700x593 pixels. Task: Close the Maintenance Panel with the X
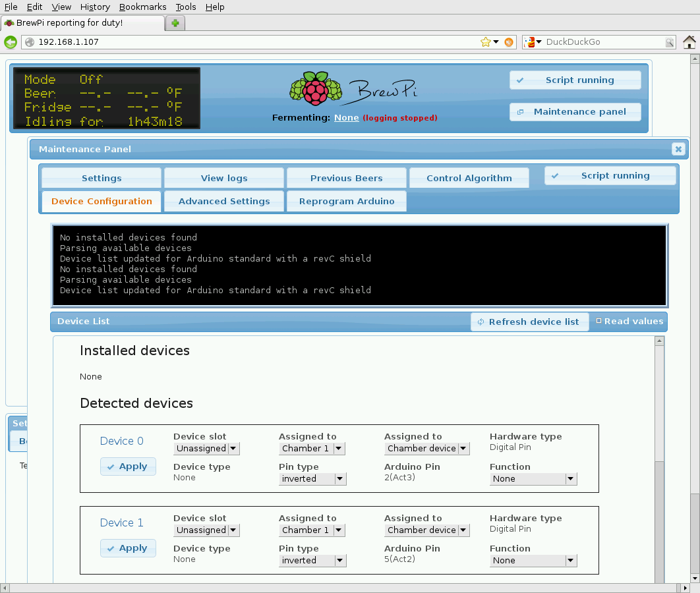[x=678, y=149]
